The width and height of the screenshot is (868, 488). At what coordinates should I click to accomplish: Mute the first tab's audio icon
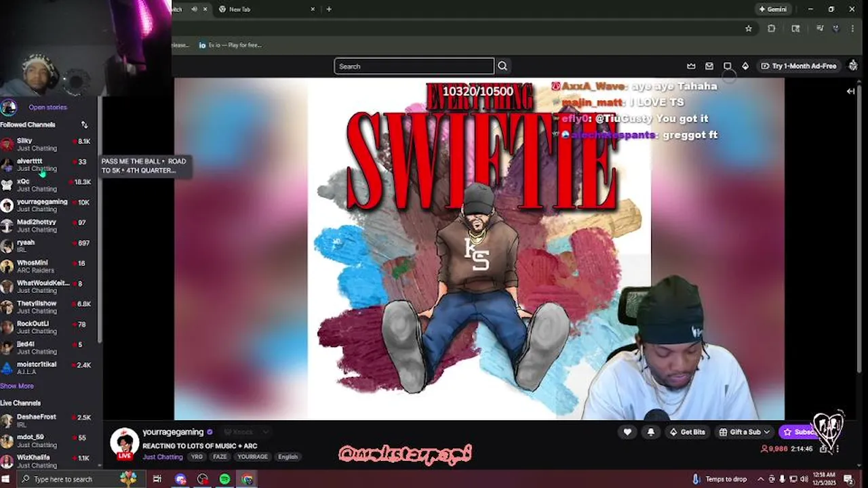pyautogui.click(x=194, y=9)
